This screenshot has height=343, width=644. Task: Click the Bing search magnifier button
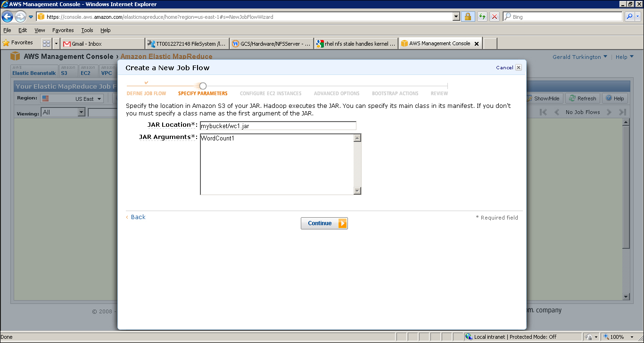(x=629, y=16)
